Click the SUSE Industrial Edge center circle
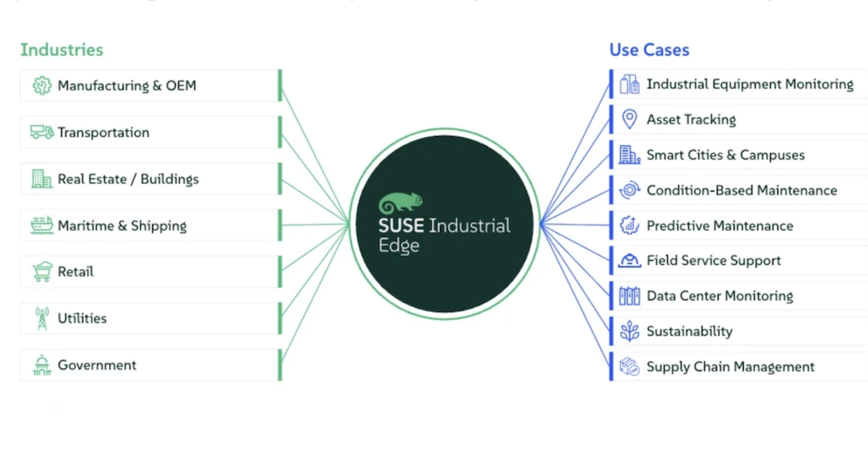Image resolution: width=868 pixels, height=449 pixels. [444, 279]
